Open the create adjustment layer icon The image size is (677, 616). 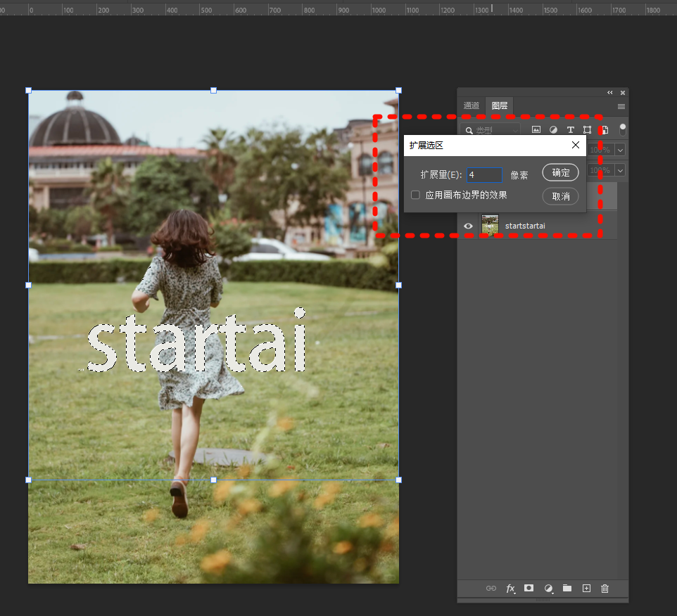pyautogui.click(x=548, y=589)
